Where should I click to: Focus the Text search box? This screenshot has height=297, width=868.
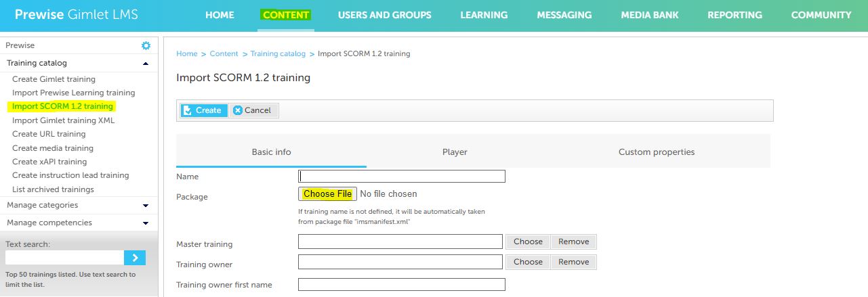pyautogui.click(x=64, y=257)
